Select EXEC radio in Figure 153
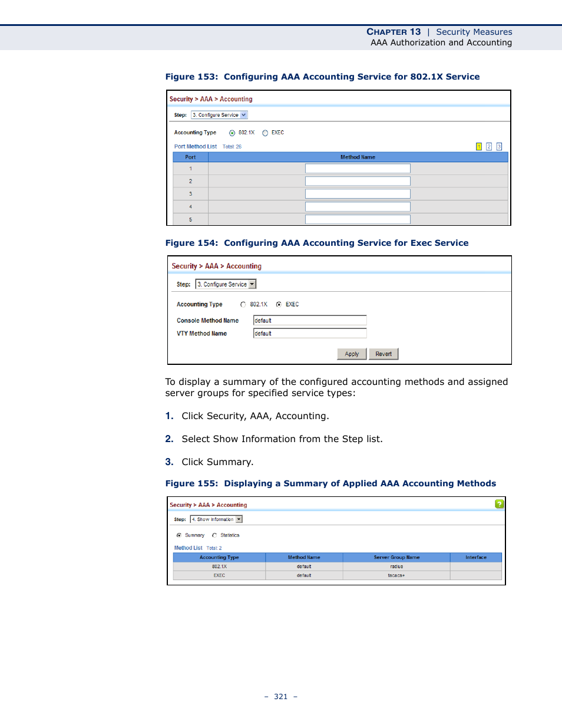 click(x=265, y=133)
